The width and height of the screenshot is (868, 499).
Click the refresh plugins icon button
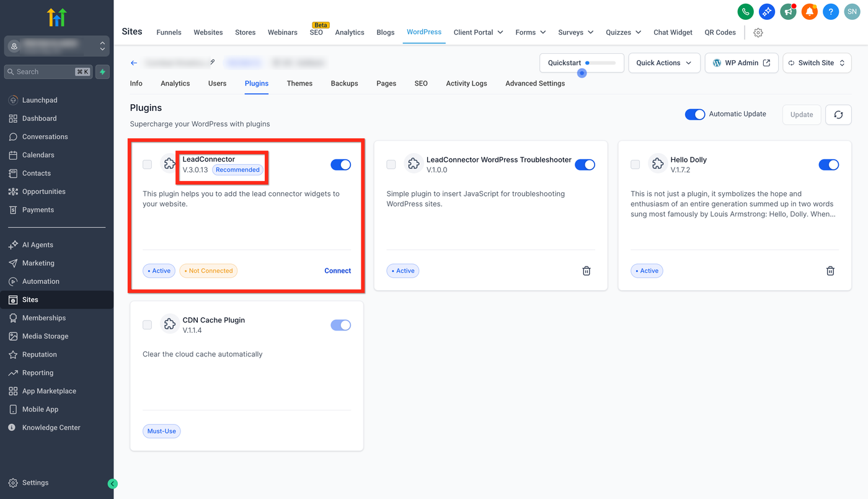pyautogui.click(x=838, y=115)
